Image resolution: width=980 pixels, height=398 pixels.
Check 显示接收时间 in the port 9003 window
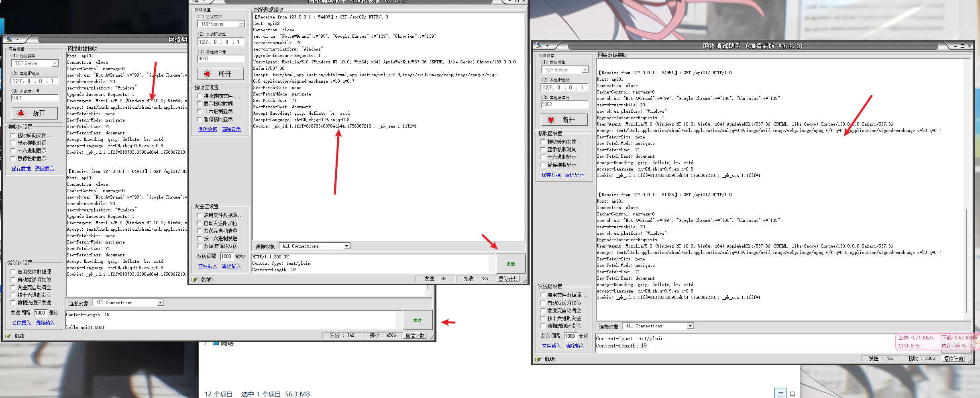(199, 104)
